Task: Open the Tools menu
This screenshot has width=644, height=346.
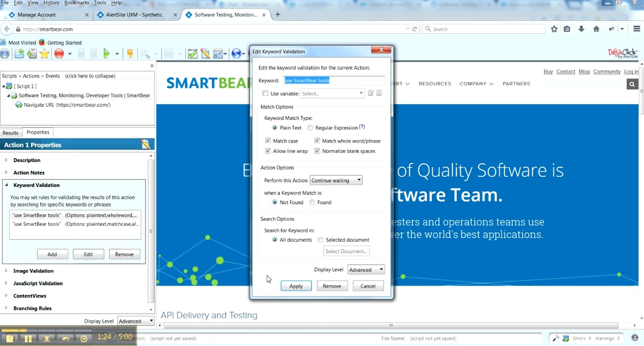Action: point(100,3)
